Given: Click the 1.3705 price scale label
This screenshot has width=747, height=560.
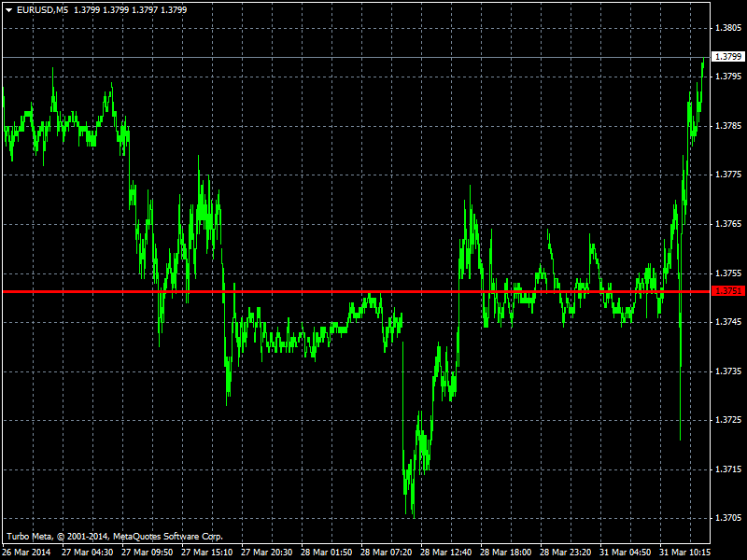Looking at the screenshot, I should pyautogui.click(x=728, y=518).
